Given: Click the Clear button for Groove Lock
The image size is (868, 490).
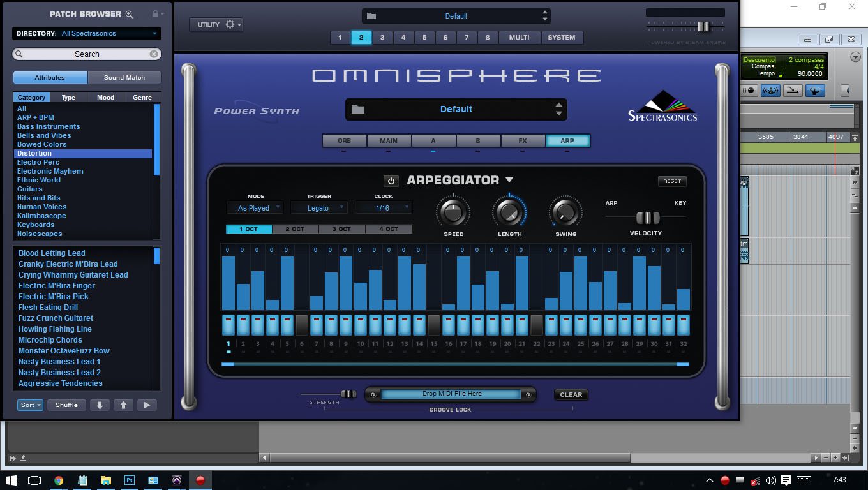Looking at the screenshot, I should (x=571, y=395).
